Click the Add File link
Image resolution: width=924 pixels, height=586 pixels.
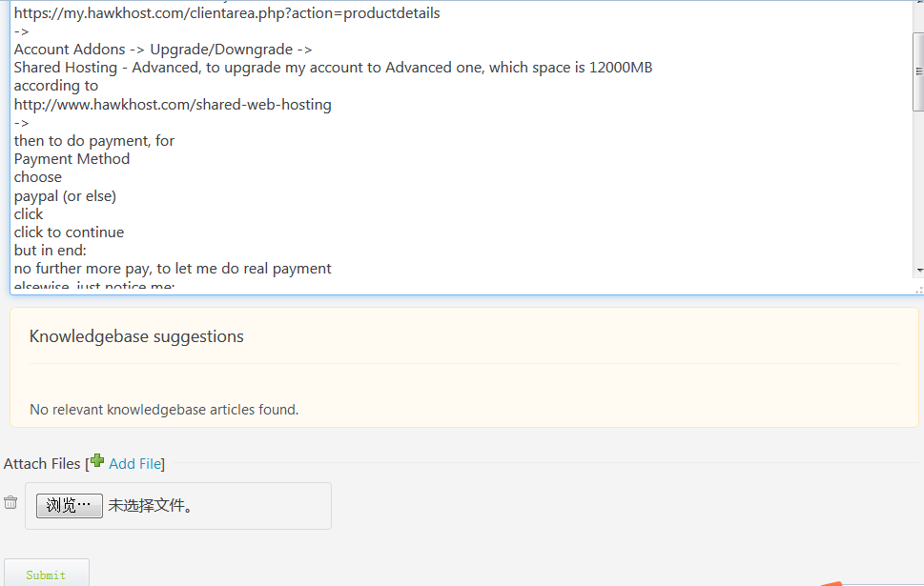click(134, 464)
